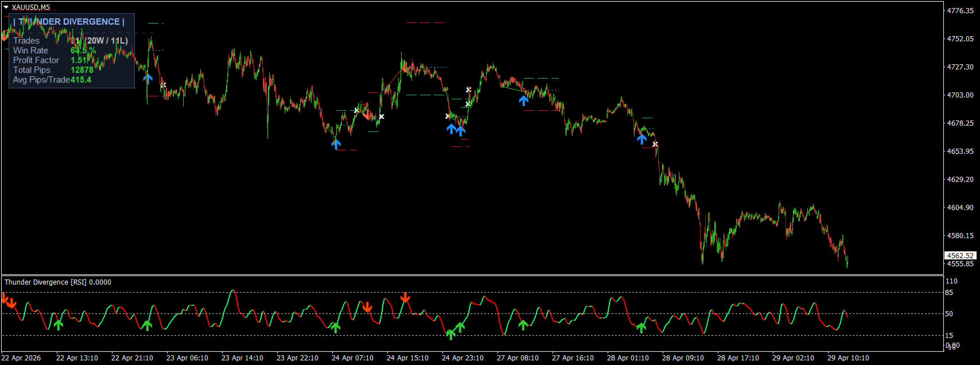The image size is (980, 365).
Task: Click the blue buy arrow beside the stats panel
Action: 147,79
